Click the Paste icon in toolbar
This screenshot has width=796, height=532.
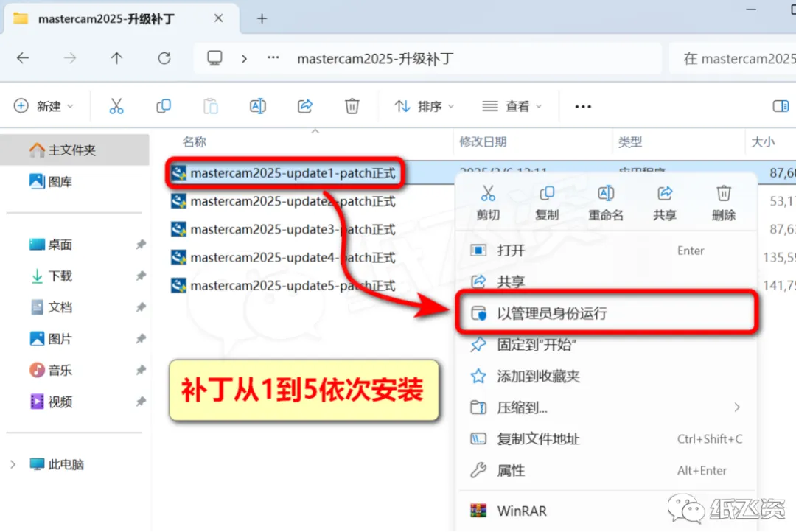[x=211, y=106]
